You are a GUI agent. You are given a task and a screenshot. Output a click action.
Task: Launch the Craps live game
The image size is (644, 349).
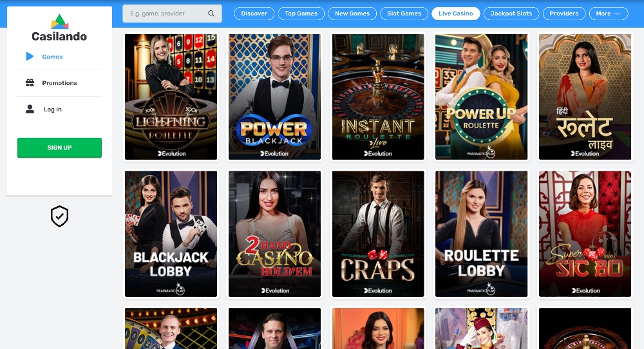378,234
